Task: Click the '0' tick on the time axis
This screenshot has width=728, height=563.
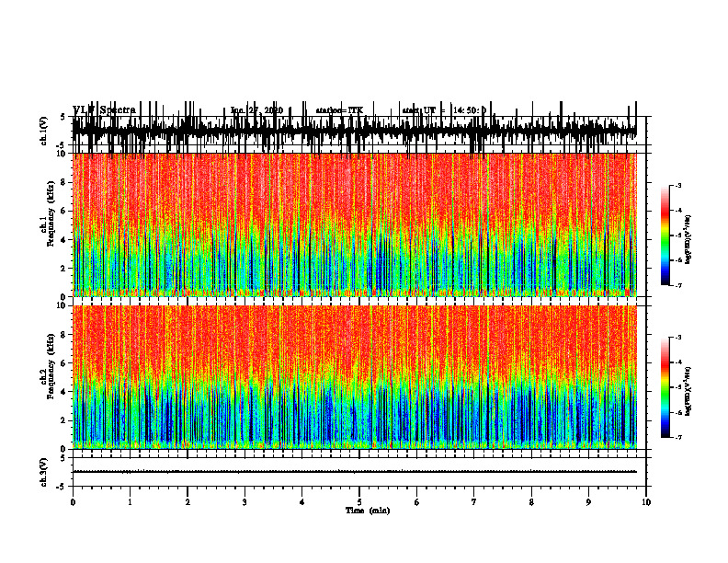Action: tap(73, 502)
